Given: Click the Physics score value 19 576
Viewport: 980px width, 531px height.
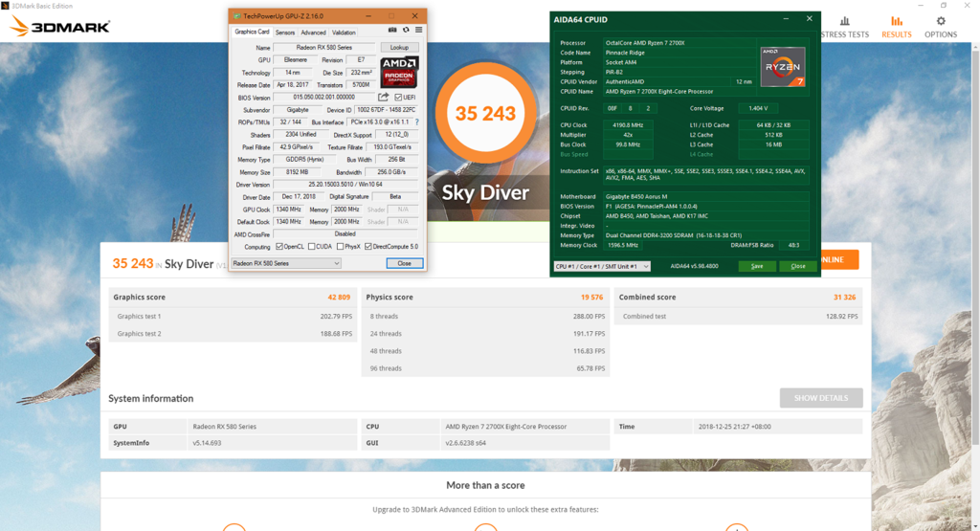Looking at the screenshot, I should (x=591, y=298).
